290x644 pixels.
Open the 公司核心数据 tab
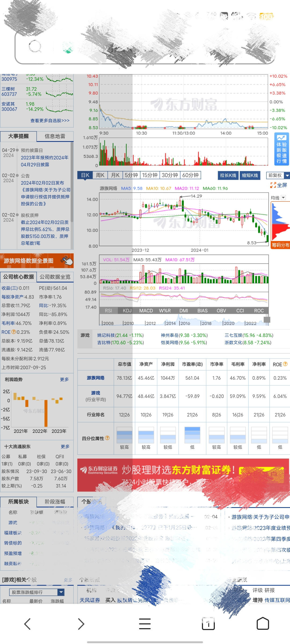click(x=18, y=277)
